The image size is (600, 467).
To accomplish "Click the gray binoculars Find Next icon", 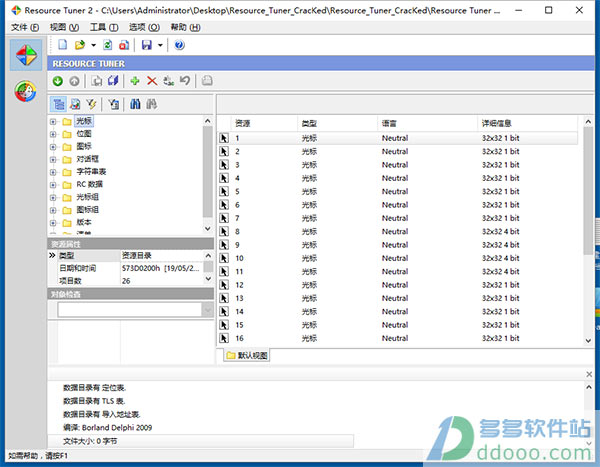I will [x=152, y=104].
